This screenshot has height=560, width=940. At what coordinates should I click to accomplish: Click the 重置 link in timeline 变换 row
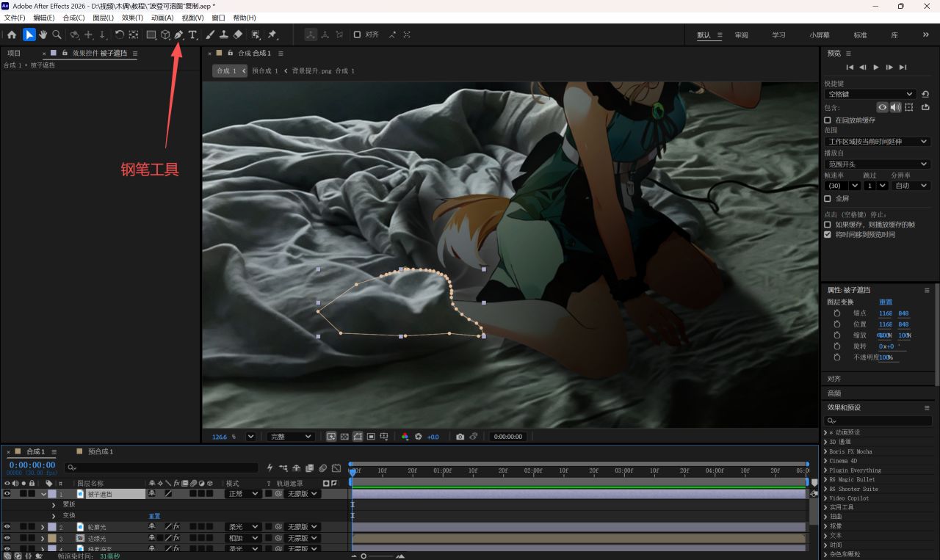coord(154,516)
